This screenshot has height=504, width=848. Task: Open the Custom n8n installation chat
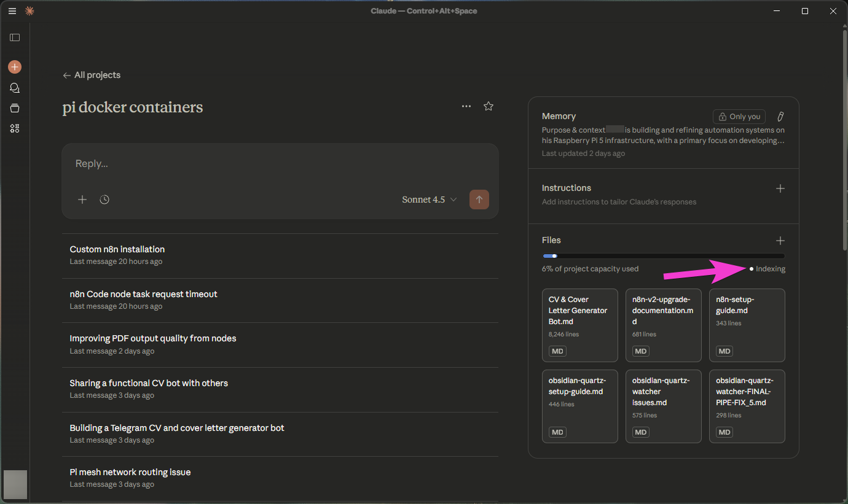(117, 250)
